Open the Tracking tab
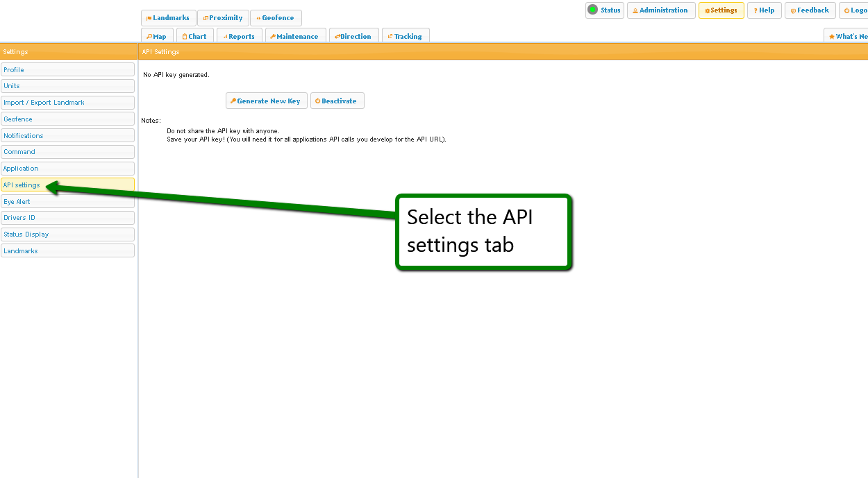Image resolution: width=868 pixels, height=478 pixels. [405, 36]
